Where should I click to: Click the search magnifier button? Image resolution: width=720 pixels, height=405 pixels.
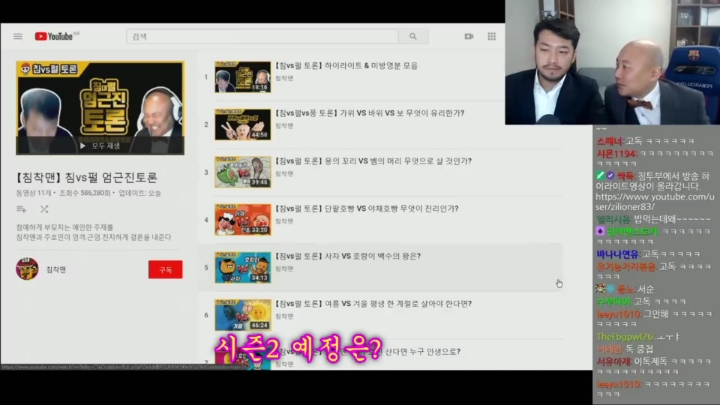pyautogui.click(x=413, y=36)
